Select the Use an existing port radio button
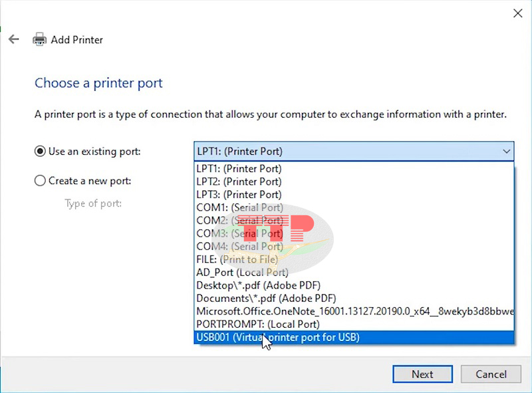The image size is (532, 393). 40,152
